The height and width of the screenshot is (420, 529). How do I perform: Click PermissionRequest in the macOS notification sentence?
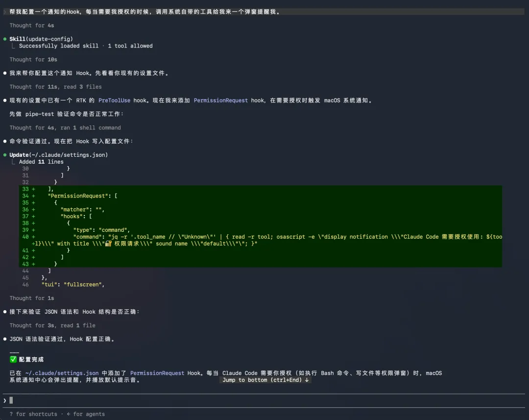(x=220, y=100)
